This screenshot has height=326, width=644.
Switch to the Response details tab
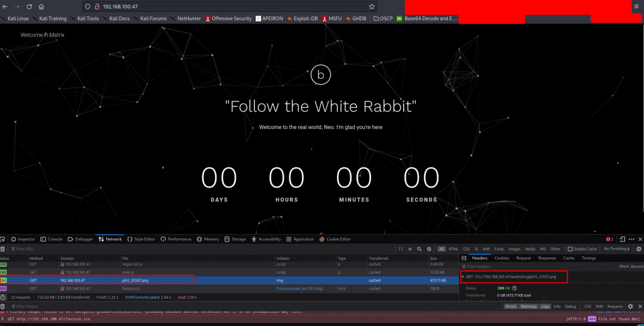pos(547,258)
